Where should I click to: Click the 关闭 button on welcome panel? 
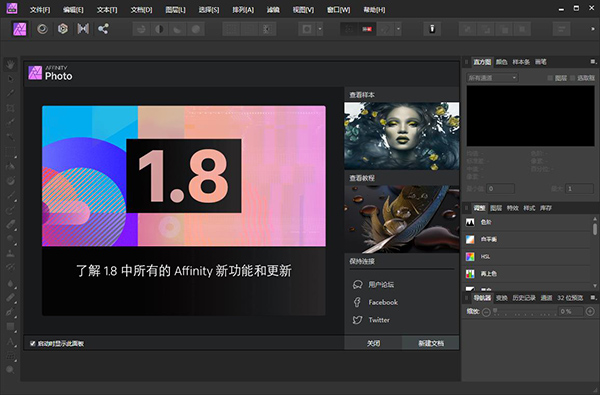pos(373,343)
